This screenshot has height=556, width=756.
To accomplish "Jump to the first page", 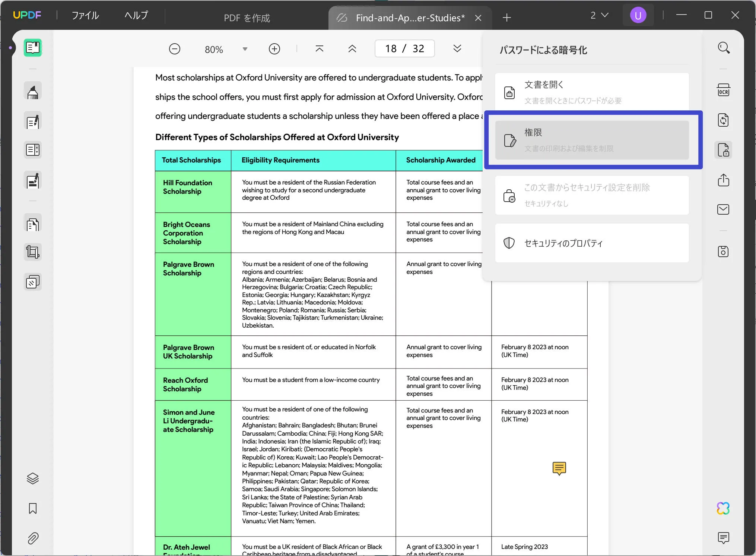I will pyautogui.click(x=320, y=49).
